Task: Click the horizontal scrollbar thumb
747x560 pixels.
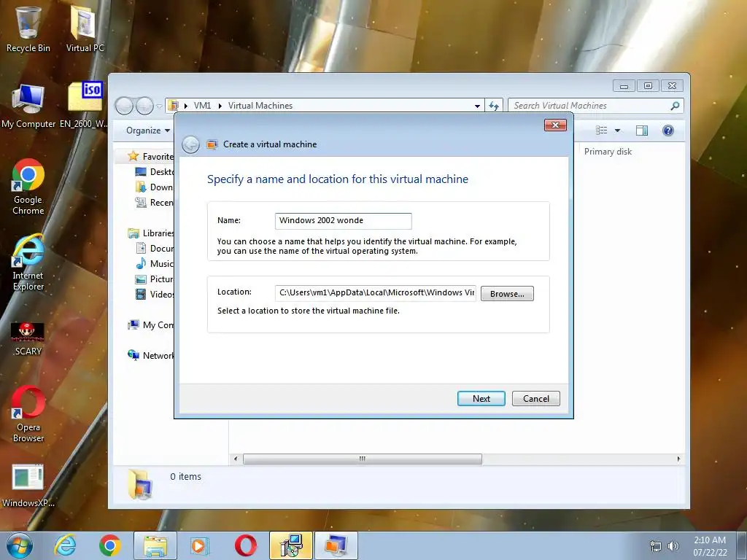Action: [x=362, y=459]
